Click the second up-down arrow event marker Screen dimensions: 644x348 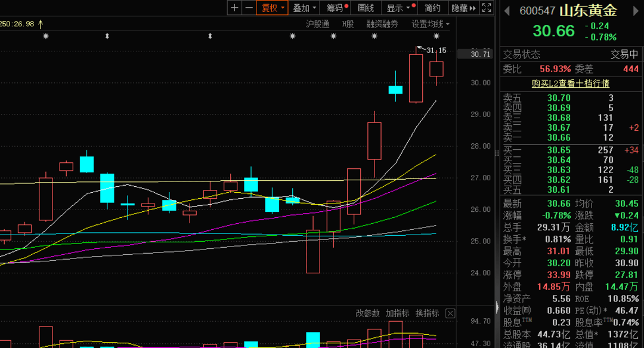click(x=210, y=36)
